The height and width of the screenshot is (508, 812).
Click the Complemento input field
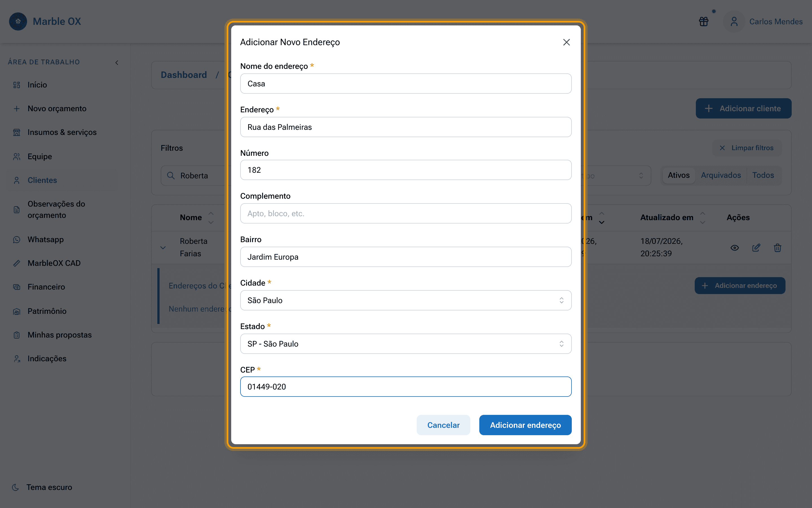tap(406, 213)
